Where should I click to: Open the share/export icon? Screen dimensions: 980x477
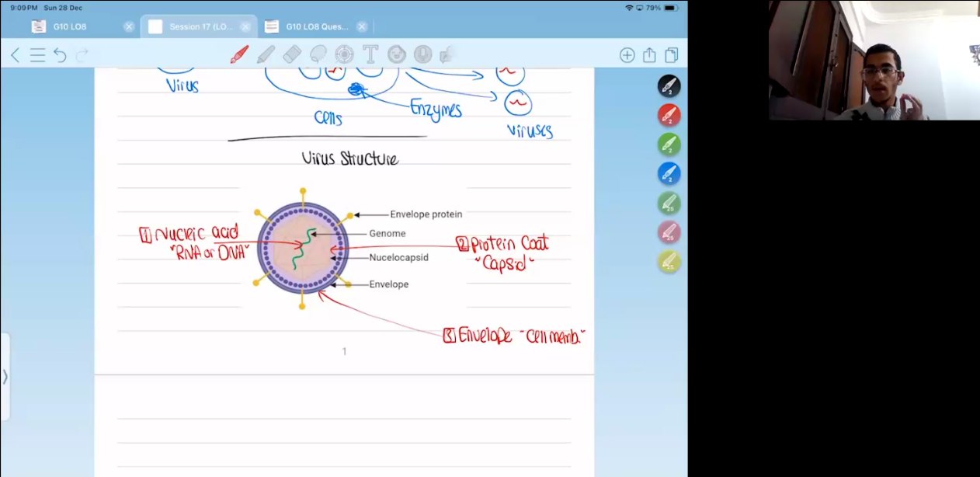tap(649, 55)
